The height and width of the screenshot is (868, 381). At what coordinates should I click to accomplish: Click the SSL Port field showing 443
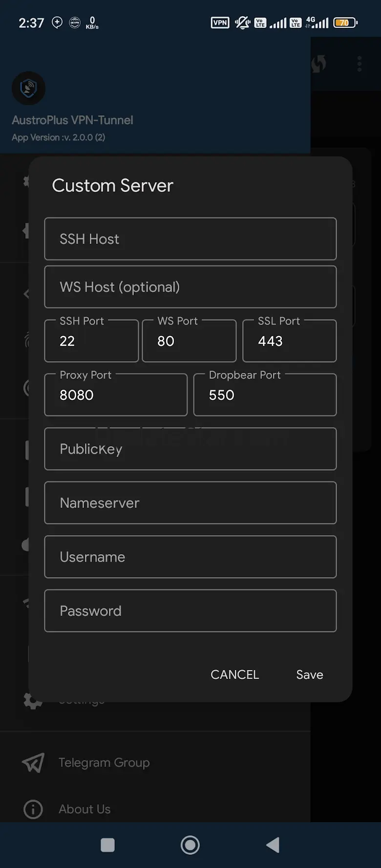289,341
